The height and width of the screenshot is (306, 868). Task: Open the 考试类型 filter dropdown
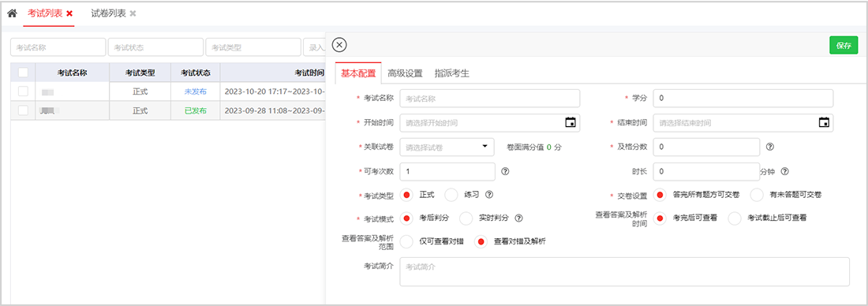253,47
